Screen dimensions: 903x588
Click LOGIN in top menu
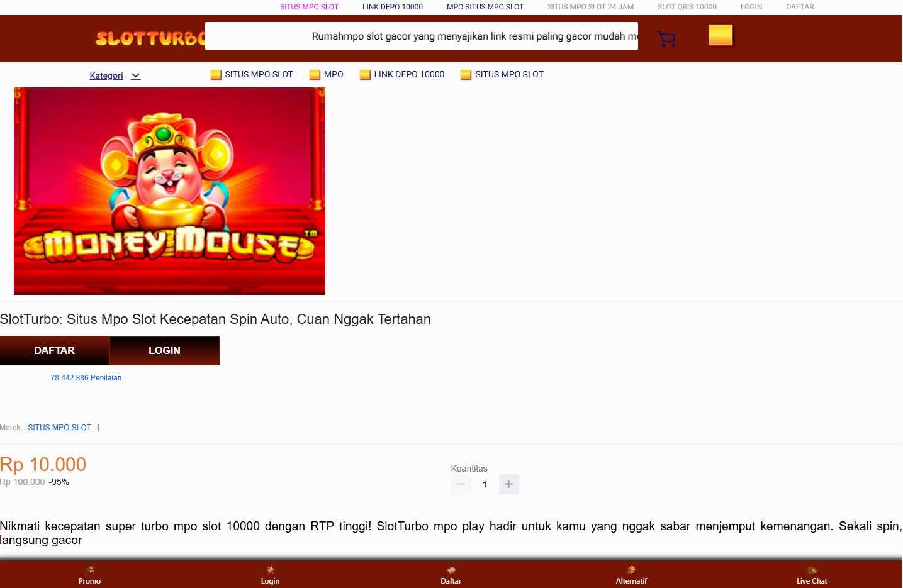751,7
